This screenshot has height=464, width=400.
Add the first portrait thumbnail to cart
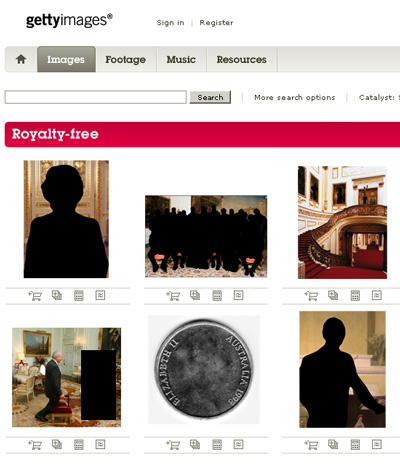click(35, 296)
